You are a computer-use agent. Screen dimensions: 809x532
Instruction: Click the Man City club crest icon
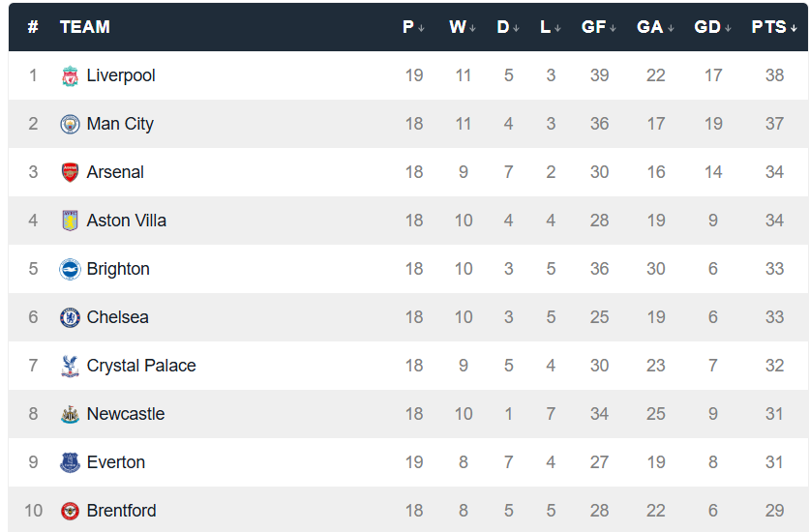click(x=70, y=124)
